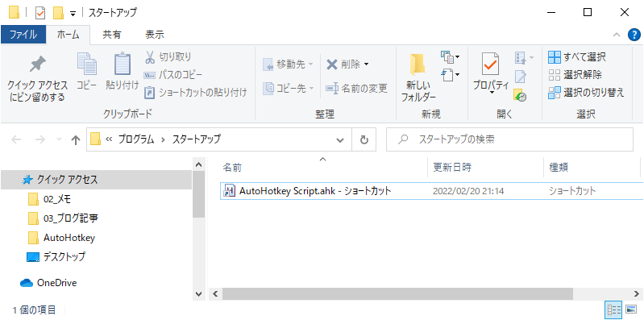Create 新しいフォルダー (New folder)
The height and width of the screenshot is (320, 644).
418,78
